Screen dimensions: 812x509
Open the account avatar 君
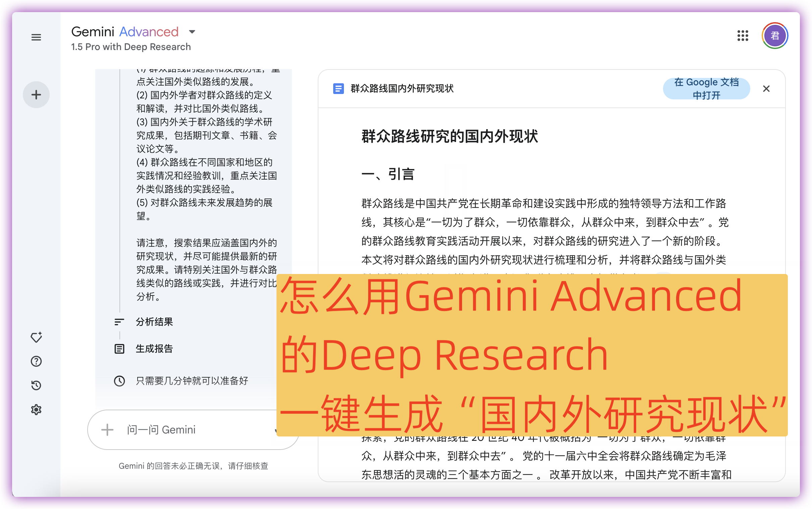tap(775, 35)
